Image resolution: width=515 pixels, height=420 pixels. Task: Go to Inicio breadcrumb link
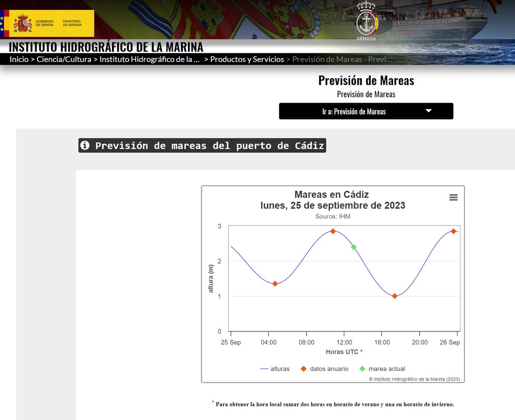tap(19, 59)
